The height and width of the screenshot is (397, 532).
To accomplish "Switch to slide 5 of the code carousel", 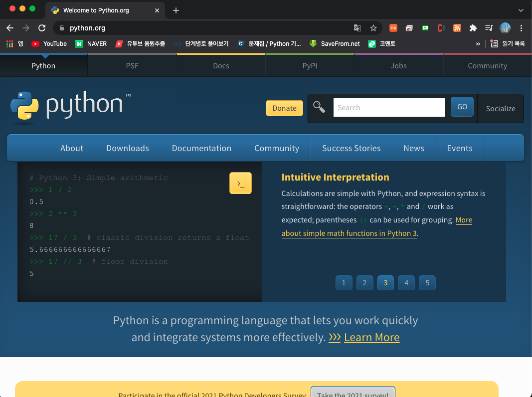I will (x=427, y=283).
